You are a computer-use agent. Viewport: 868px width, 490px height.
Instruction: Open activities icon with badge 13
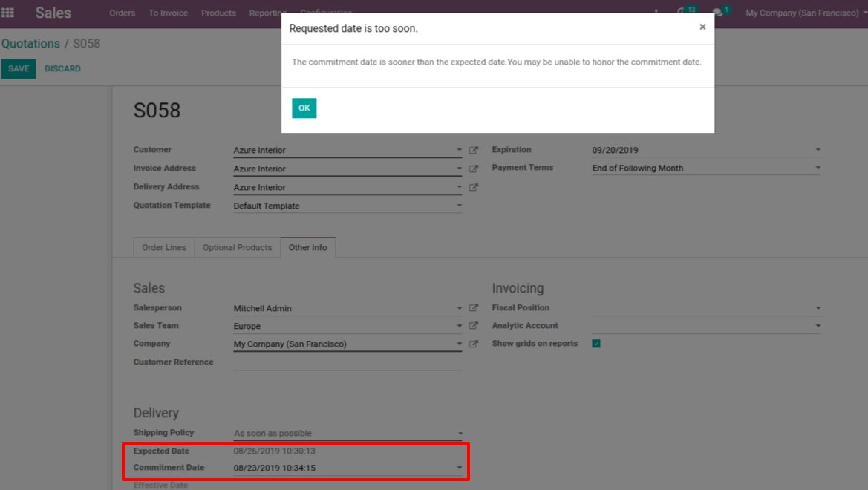point(686,11)
